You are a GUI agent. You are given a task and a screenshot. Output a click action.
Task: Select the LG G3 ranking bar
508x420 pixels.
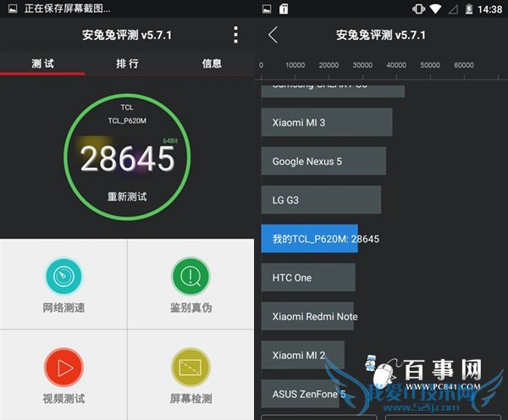coord(321,200)
